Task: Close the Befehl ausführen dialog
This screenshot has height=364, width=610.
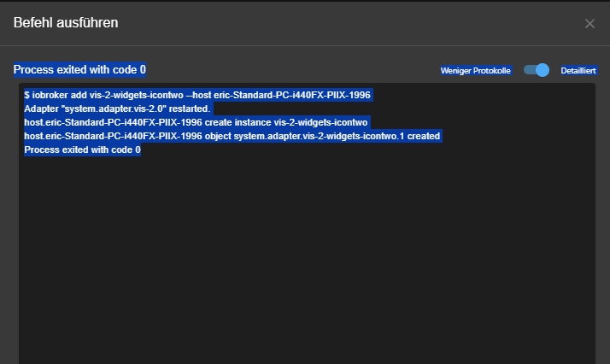Action: click(x=589, y=23)
